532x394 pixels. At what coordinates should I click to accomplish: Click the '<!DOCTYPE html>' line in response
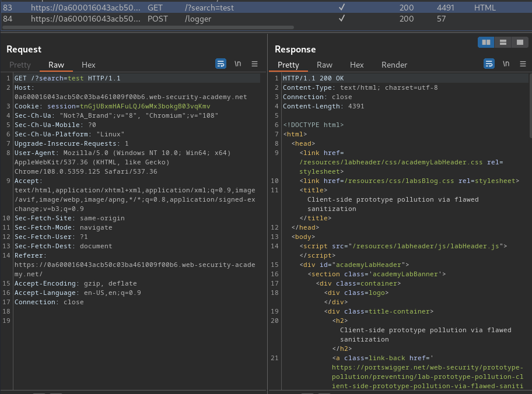click(x=313, y=125)
